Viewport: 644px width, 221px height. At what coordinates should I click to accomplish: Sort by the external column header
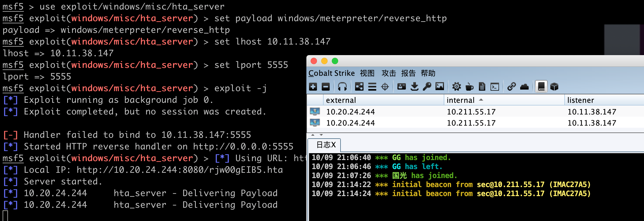(x=383, y=100)
